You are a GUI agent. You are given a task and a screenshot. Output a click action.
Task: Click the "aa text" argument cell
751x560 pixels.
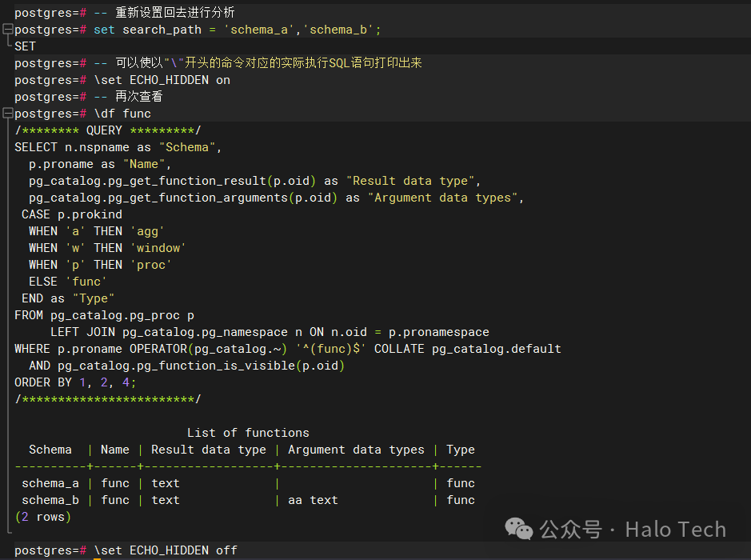(x=313, y=500)
